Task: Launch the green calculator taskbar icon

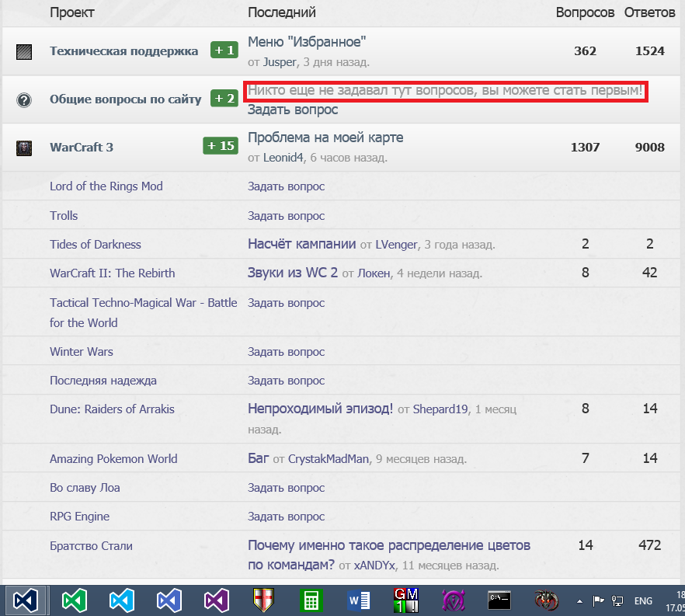Action: [311, 600]
